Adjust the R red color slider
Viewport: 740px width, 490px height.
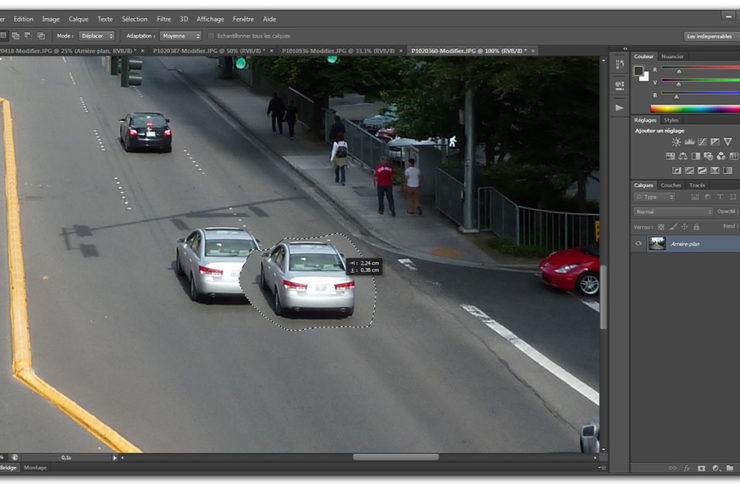coord(679,72)
